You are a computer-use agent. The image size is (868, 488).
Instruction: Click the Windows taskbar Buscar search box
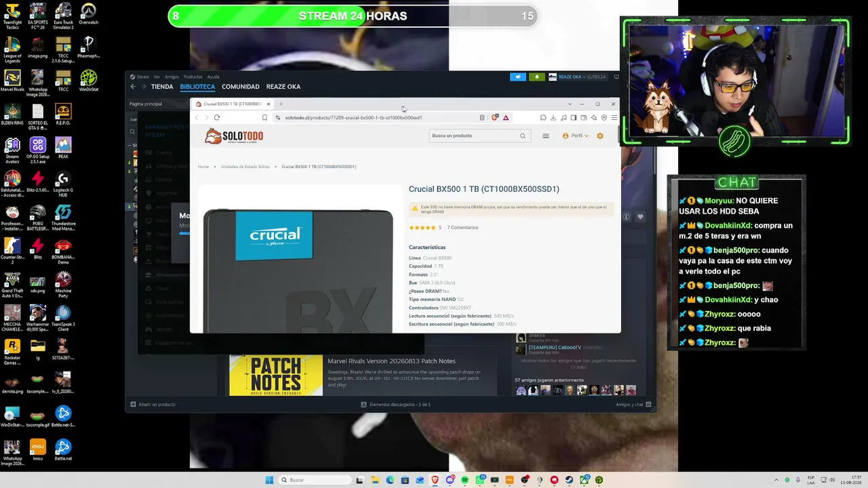click(315, 480)
